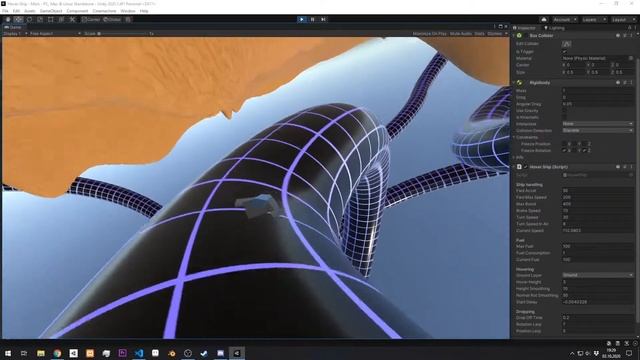Expand the Rigidbody Info foldout
Viewport: 640px width, 360px height.
pos(514,157)
